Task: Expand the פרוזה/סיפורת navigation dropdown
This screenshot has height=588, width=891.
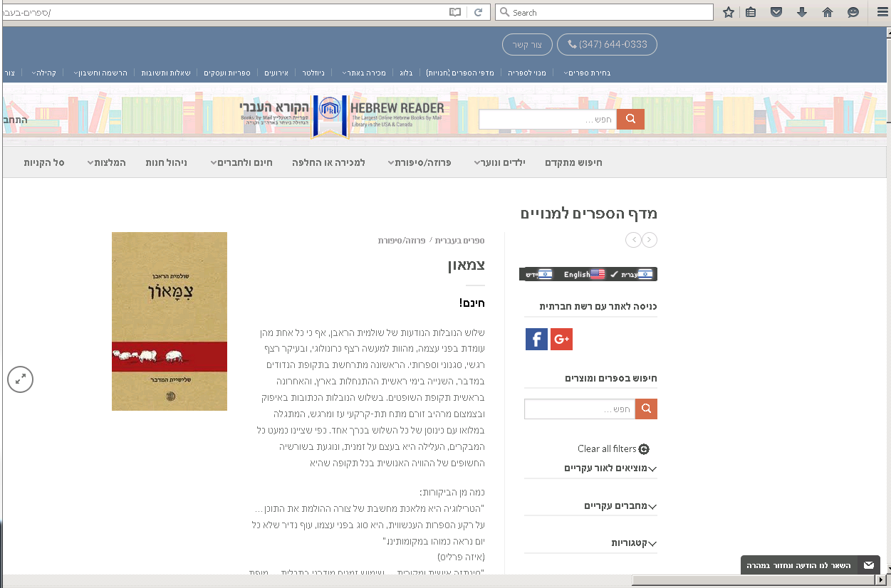Action: pos(420,163)
